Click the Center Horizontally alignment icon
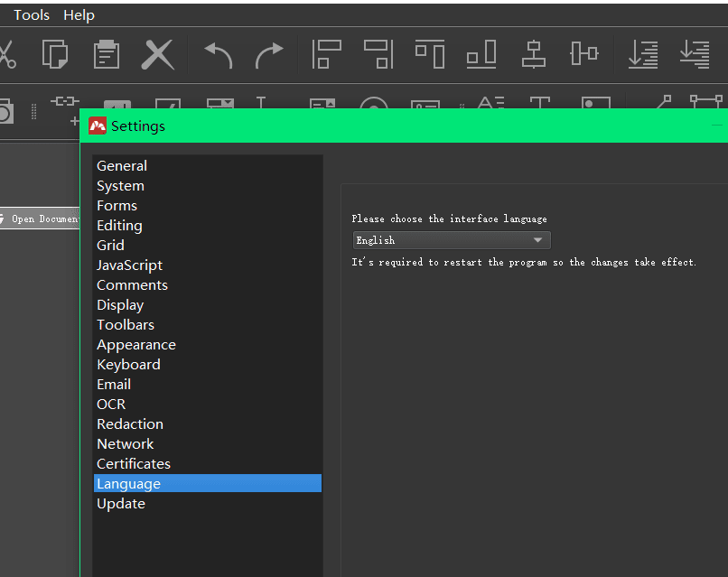The height and width of the screenshot is (577, 728). [534, 54]
